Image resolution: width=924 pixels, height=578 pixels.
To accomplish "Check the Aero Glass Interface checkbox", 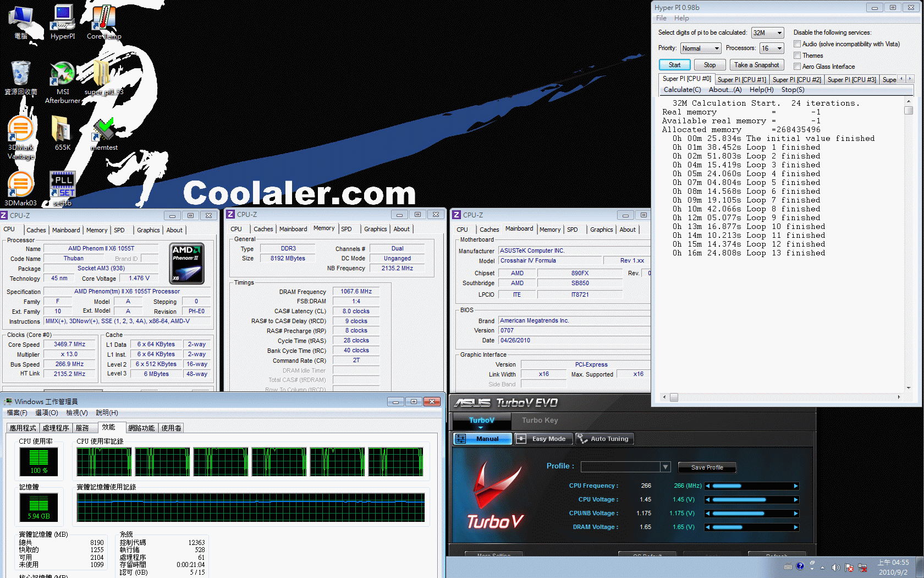I will tap(797, 67).
